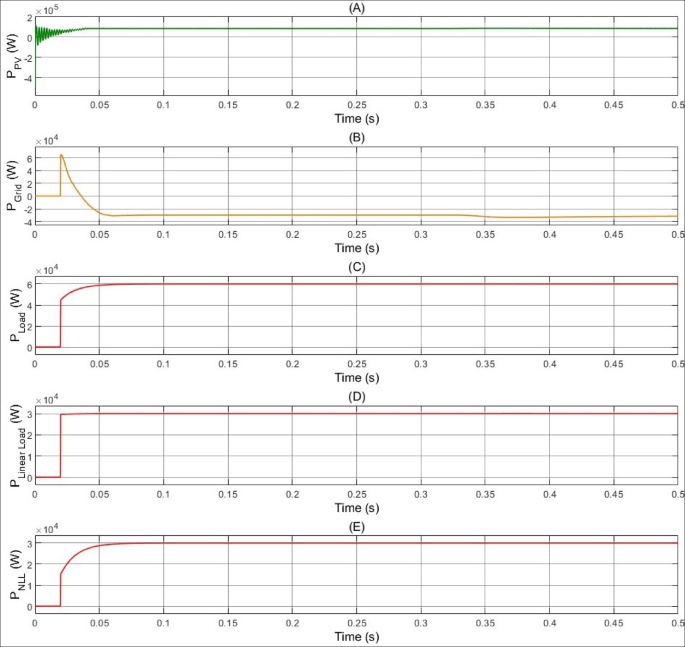Click the ×10^4 exponent label of plot (B)
The width and height of the screenshot is (685, 647).
point(47,141)
